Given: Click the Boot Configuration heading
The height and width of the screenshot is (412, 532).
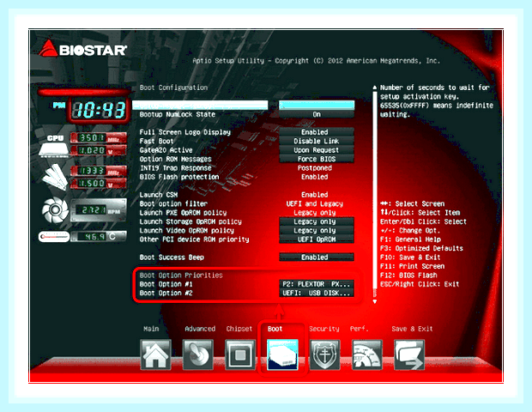Looking at the screenshot, I should point(173,88).
